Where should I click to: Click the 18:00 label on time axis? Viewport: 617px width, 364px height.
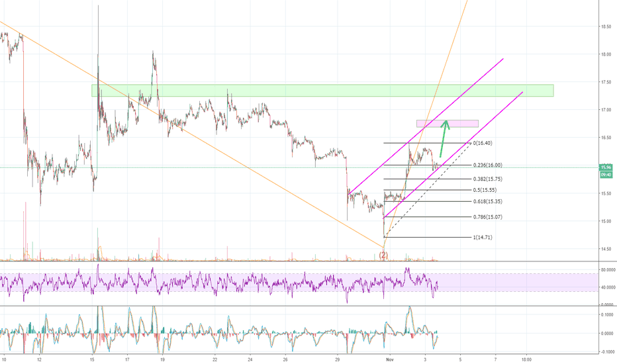[526, 359]
